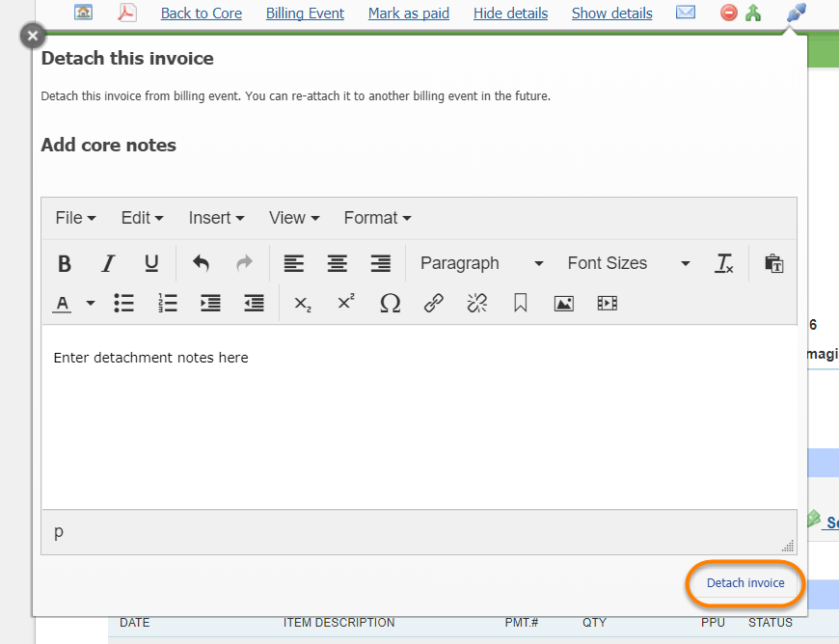Follow the Back to Core link

[x=202, y=13]
